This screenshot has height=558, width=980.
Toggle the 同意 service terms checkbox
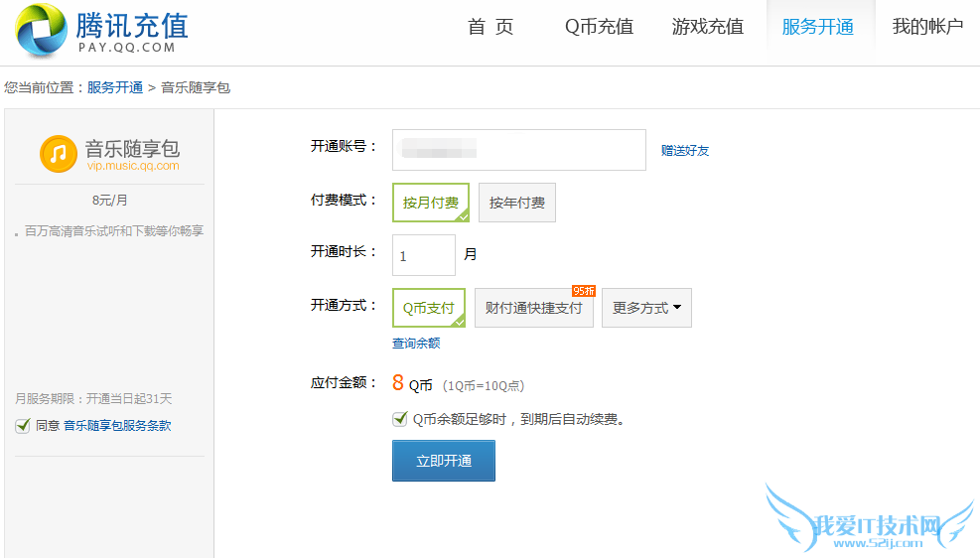coord(23,426)
